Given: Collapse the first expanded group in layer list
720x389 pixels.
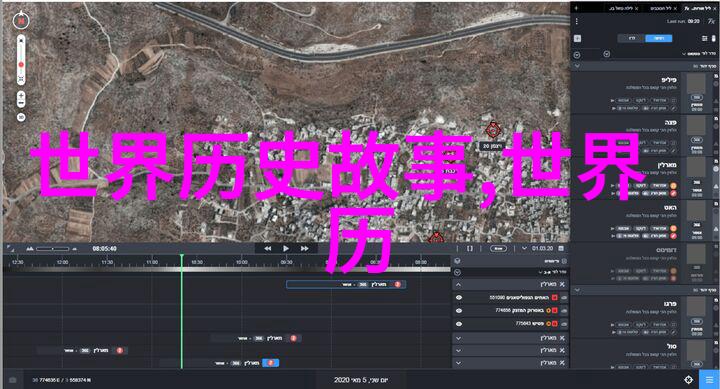Looking at the screenshot, I should [x=459, y=285].
